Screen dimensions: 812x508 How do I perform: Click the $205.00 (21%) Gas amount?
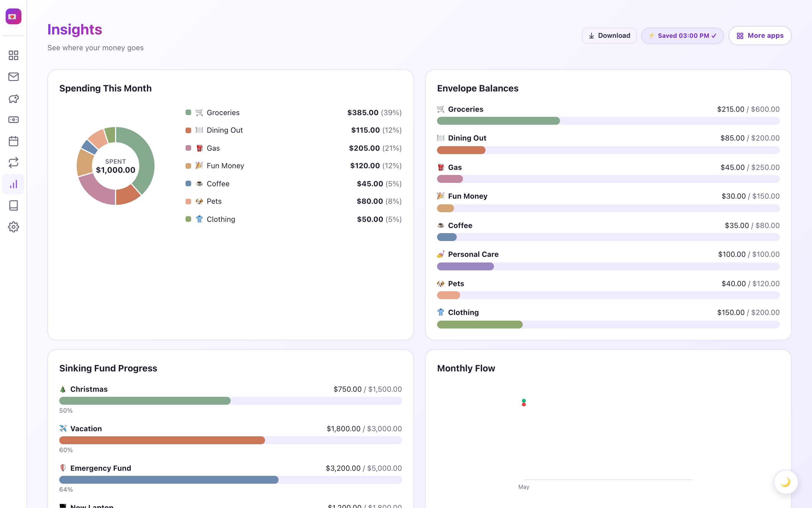375,148
